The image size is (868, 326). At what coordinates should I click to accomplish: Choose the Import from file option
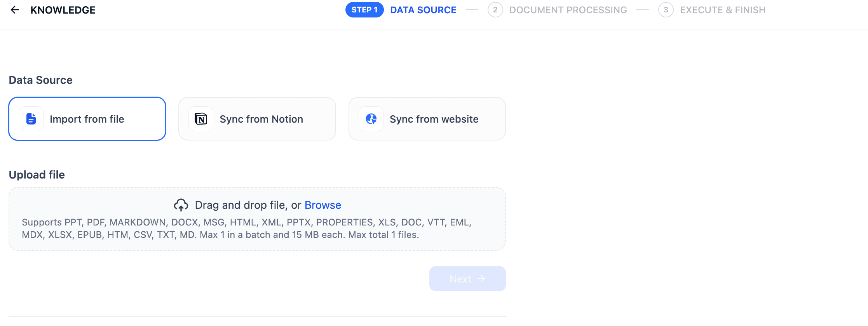pyautogui.click(x=87, y=119)
